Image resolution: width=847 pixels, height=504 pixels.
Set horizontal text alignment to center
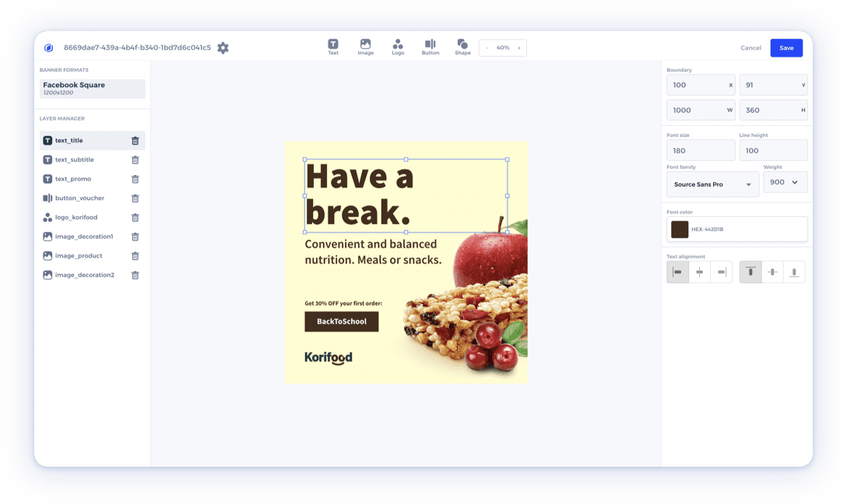pos(699,272)
